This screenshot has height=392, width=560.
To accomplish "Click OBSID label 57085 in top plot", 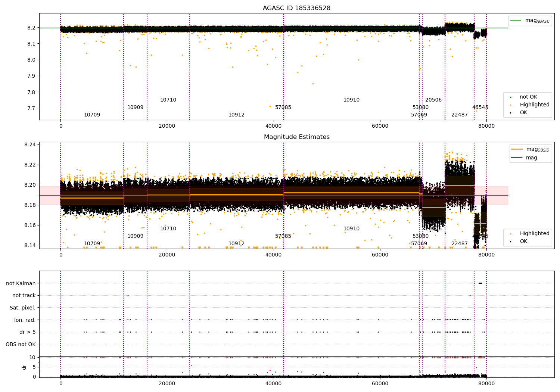I will [283, 107].
